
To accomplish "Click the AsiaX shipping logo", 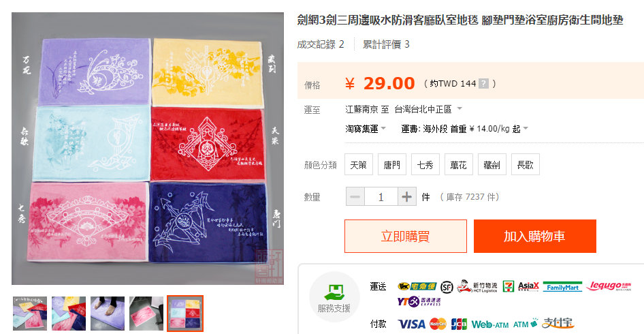I will coord(528,286).
